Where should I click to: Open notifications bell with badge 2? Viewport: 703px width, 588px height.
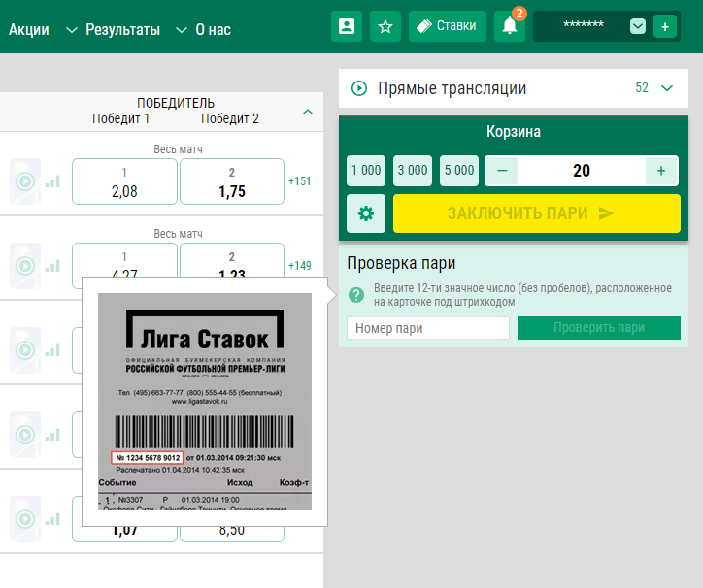[x=510, y=26]
